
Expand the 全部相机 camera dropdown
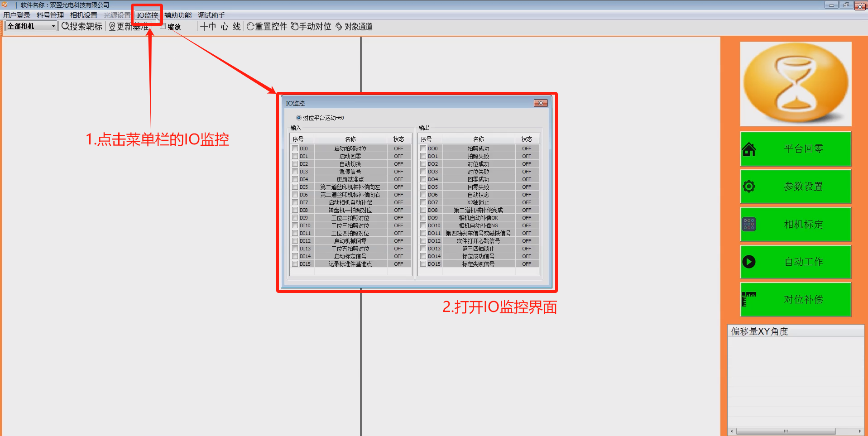coord(53,26)
